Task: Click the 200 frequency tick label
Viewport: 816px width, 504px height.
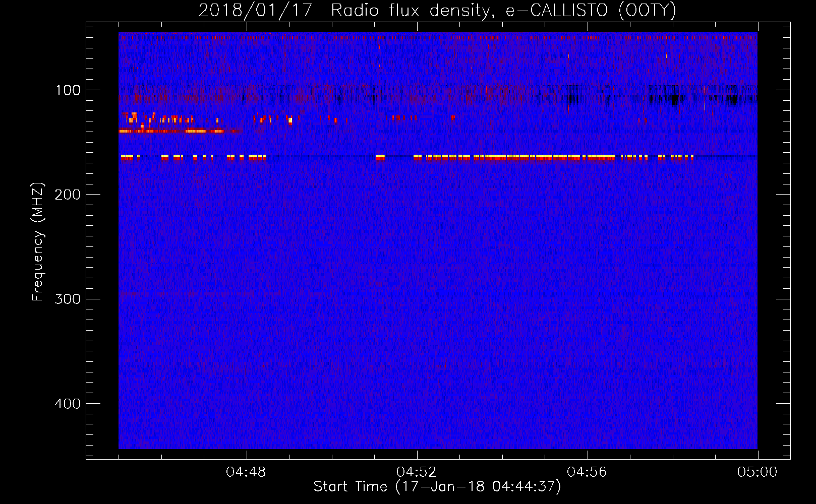Action: [x=68, y=195]
